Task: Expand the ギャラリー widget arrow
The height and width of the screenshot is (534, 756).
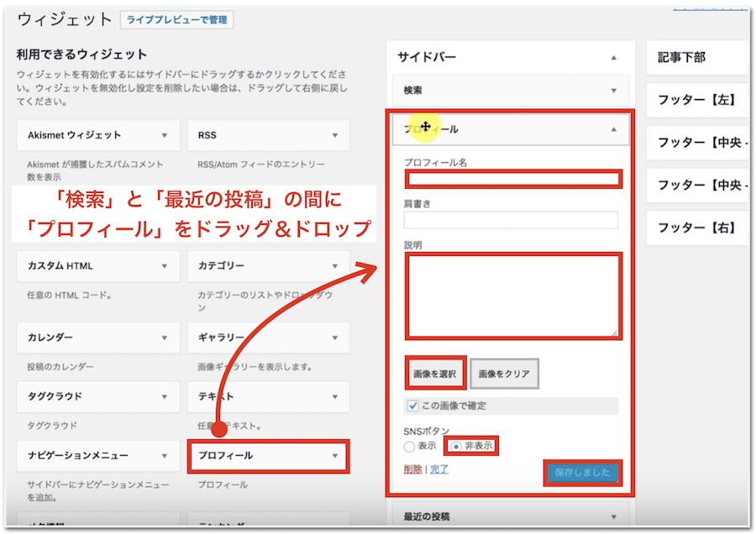Action: pyautogui.click(x=334, y=338)
